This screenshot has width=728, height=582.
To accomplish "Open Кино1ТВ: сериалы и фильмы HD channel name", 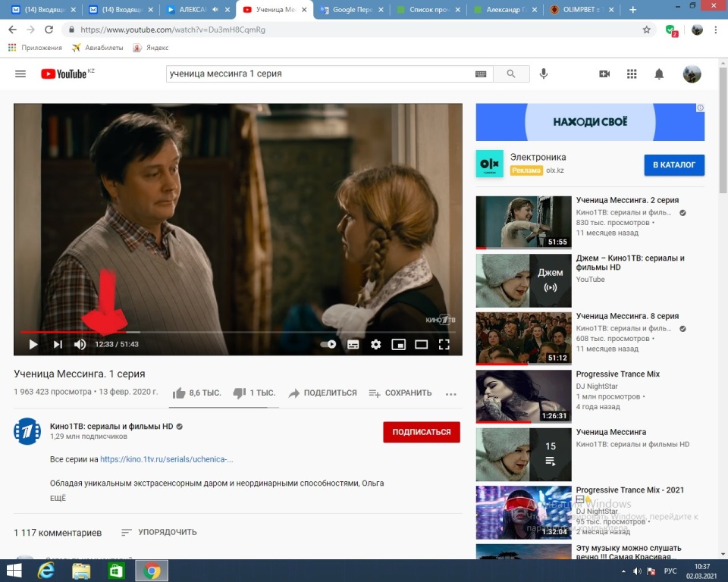I will (111, 426).
